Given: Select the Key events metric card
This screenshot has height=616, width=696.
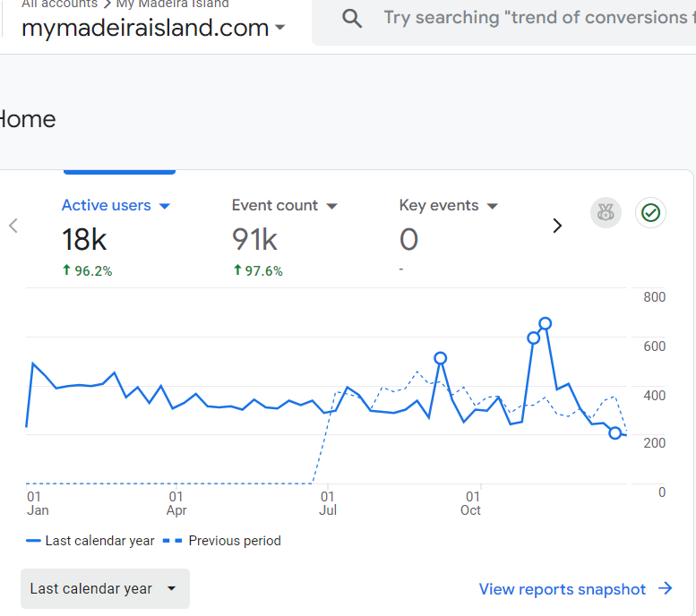Looking at the screenshot, I should pyautogui.click(x=448, y=238).
